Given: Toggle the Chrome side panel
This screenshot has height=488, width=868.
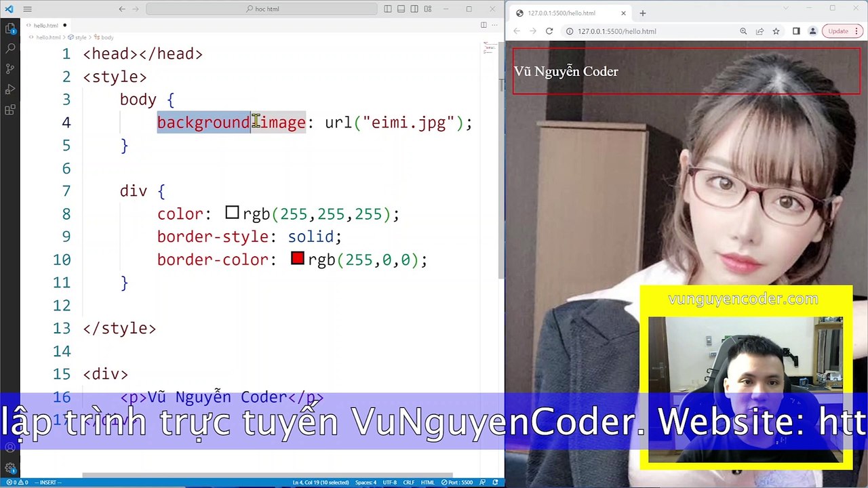Looking at the screenshot, I should click(796, 31).
